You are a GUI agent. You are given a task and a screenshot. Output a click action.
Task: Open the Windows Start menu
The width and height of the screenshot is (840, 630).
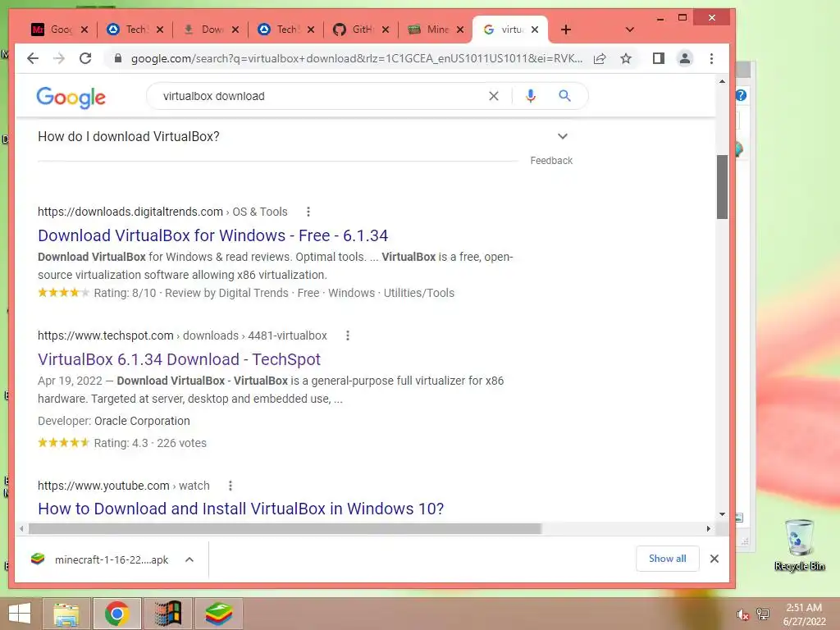click(x=20, y=614)
